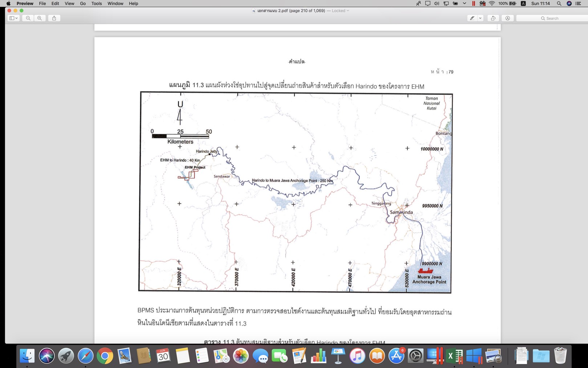The image size is (588, 368).
Task: Open Finder from the Dock
Action: 27,356
